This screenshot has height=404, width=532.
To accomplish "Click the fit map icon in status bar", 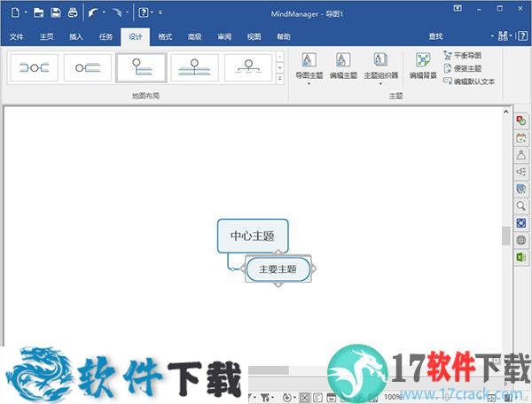I will tap(305, 398).
